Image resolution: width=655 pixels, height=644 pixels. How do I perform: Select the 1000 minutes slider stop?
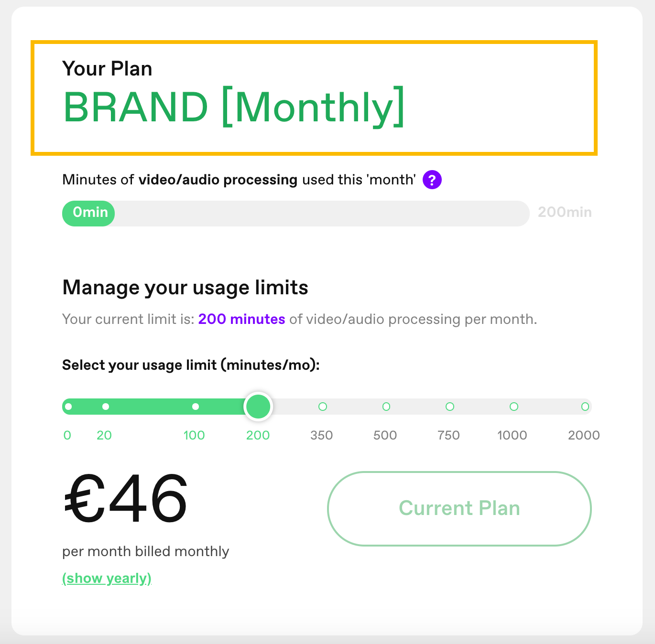[514, 407]
